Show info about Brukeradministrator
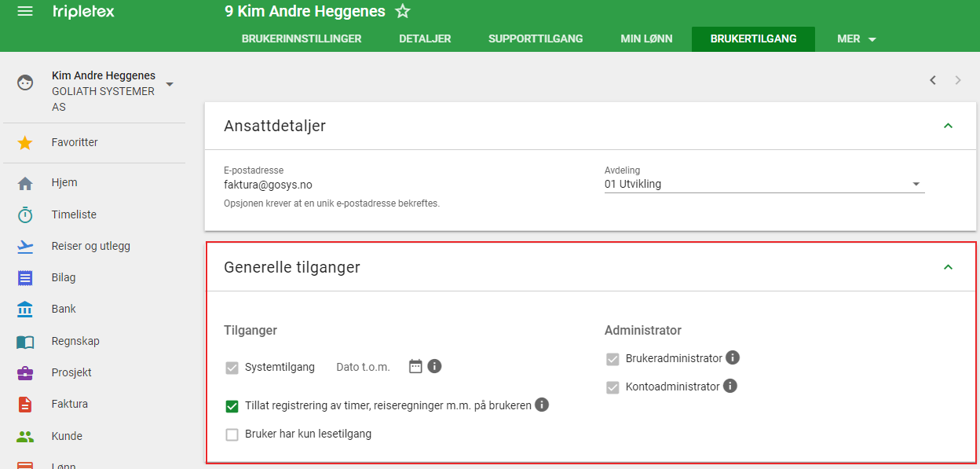Screen dimensions: 980x469 coord(733,358)
